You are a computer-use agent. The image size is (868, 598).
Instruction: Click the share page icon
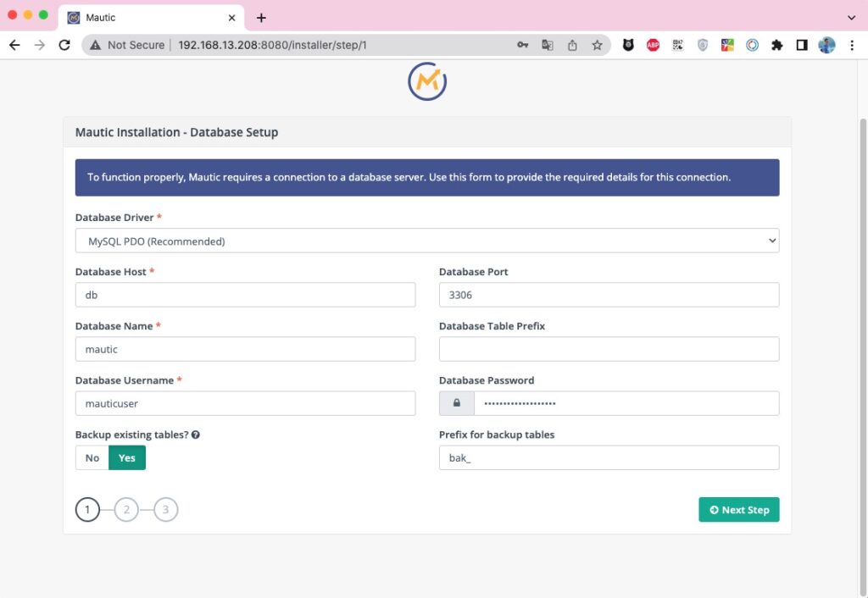pyautogui.click(x=572, y=46)
